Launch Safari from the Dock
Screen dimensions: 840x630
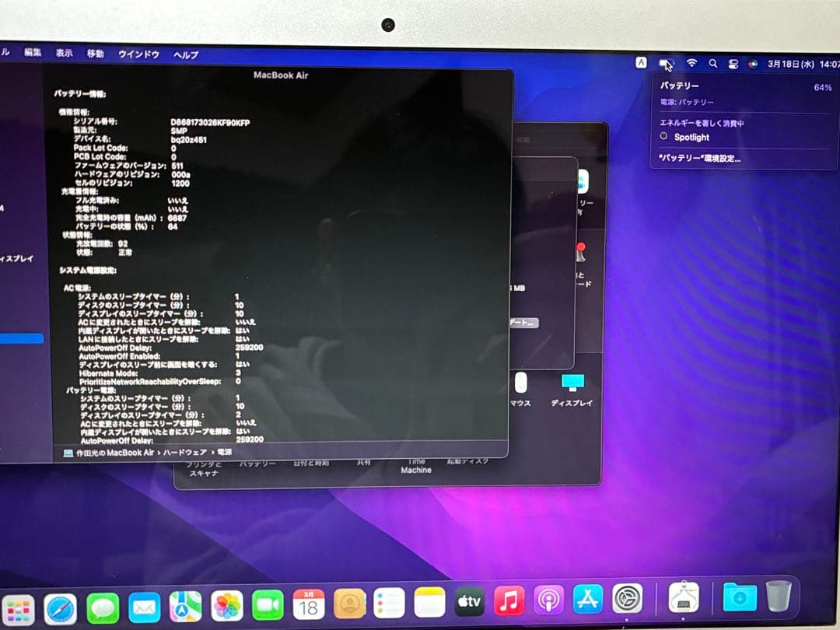(60, 608)
